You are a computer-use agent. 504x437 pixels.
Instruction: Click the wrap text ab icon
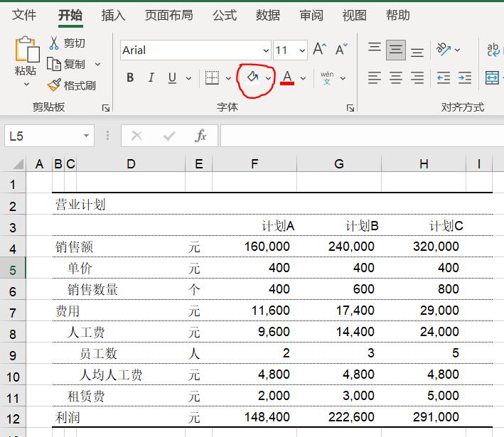493,50
